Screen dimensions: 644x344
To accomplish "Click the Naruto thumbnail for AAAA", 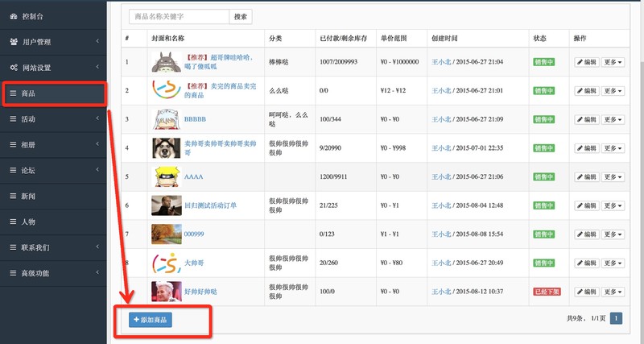I will pyautogui.click(x=167, y=176).
